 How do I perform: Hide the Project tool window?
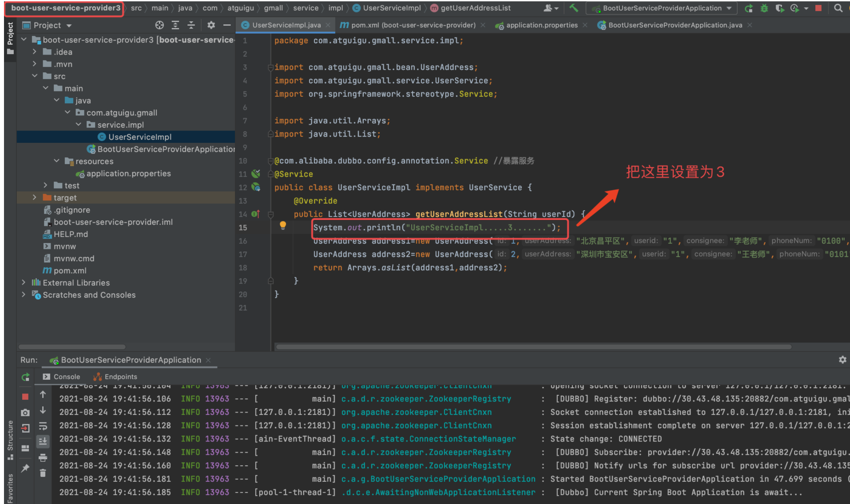pos(226,25)
